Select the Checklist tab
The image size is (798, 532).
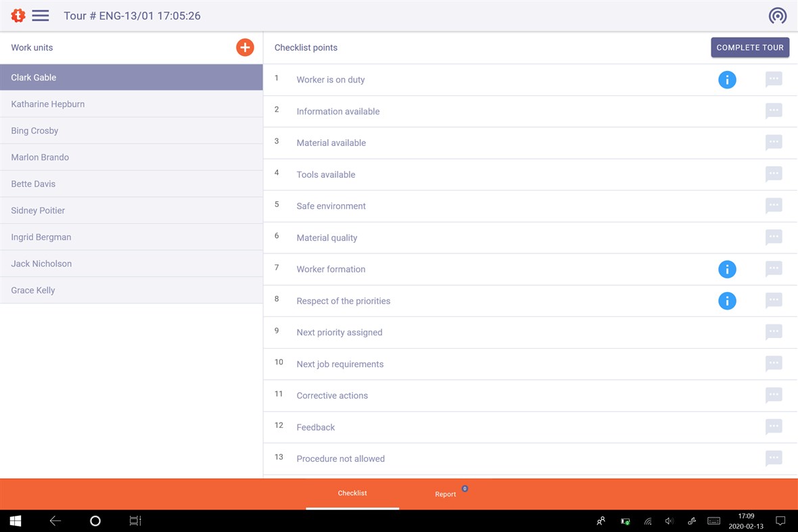click(352, 494)
